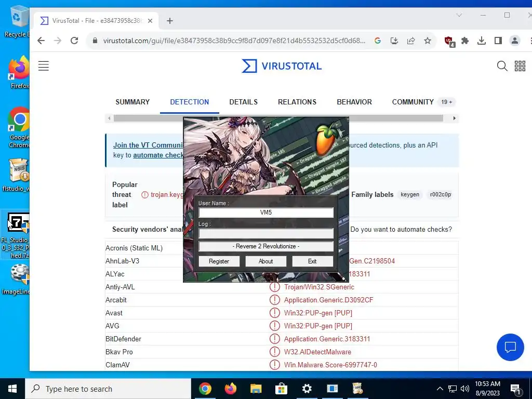Click the Register button in keygen dialog

219,261
